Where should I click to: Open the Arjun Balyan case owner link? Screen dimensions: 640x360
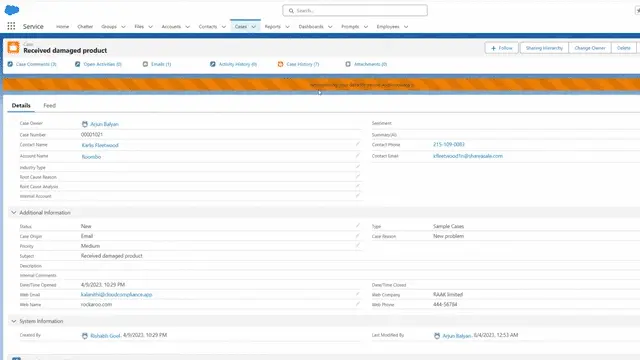coord(104,124)
